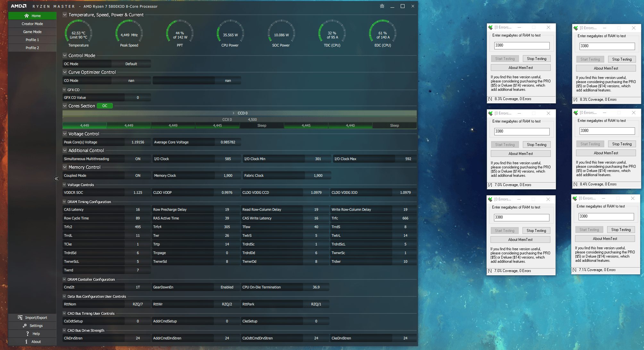644x350 pixels.
Task: Stop Testing in MemTest window at 7.1% coverage
Action: coord(621,230)
